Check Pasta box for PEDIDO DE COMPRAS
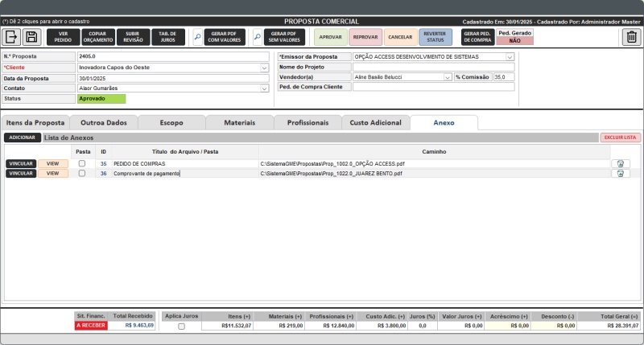 click(82, 163)
